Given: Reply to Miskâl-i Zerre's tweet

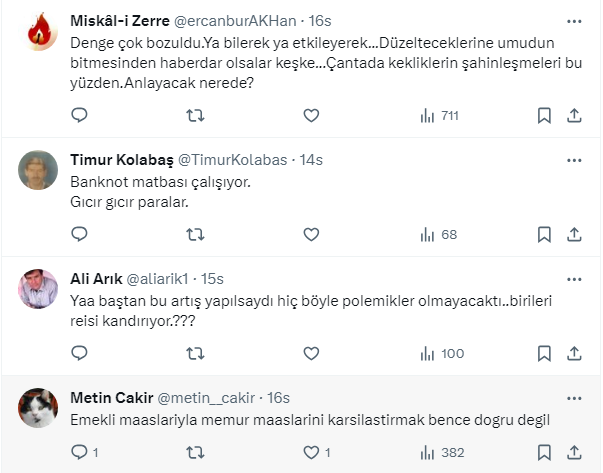Looking at the screenshot, I should pos(80,116).
